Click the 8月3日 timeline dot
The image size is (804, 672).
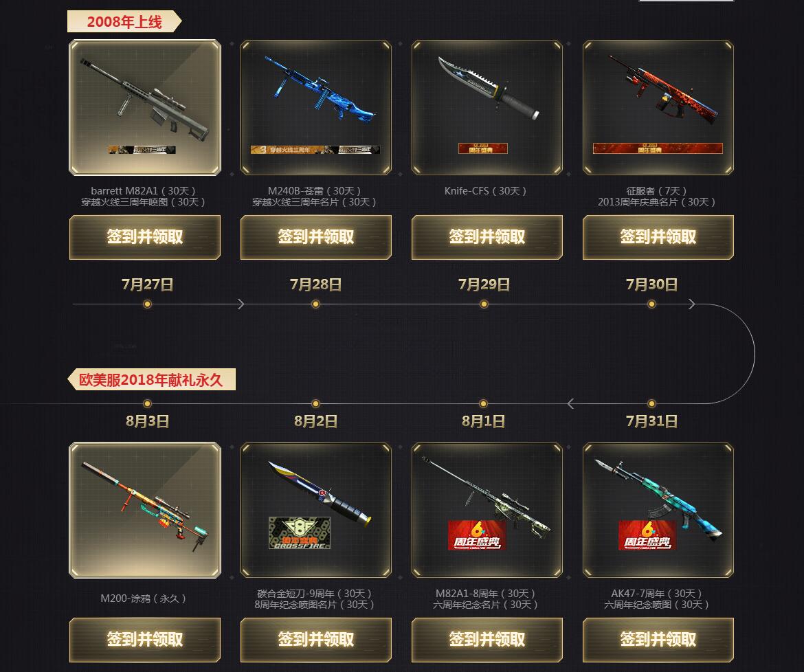click(x=147, y=403)
